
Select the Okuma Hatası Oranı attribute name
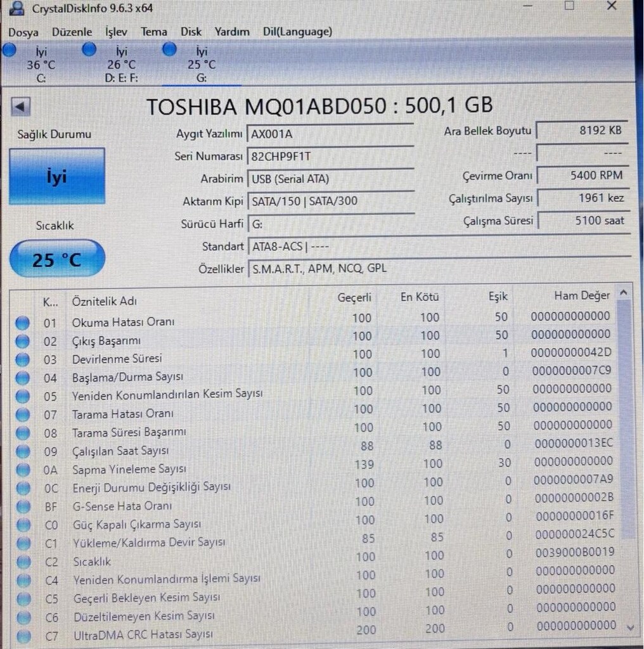123,322
